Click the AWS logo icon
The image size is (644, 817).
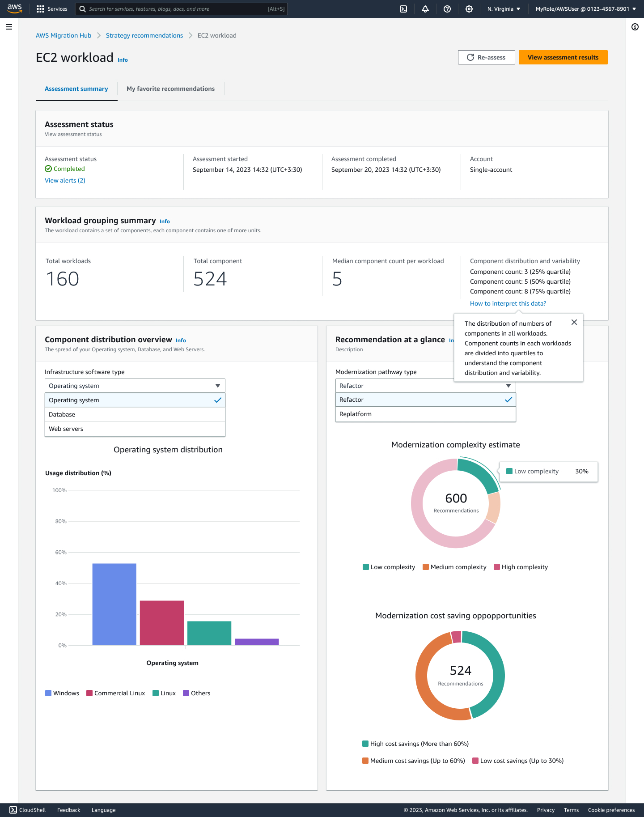point(14,9)
